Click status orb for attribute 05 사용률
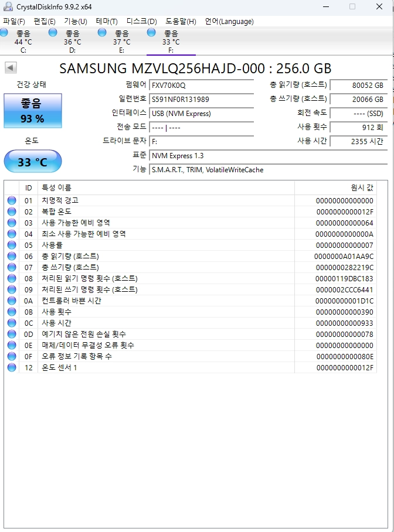 (12, 245)
